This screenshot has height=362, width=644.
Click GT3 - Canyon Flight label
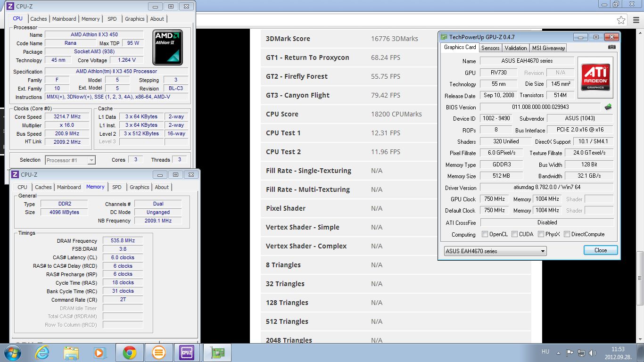pos(297,95)
